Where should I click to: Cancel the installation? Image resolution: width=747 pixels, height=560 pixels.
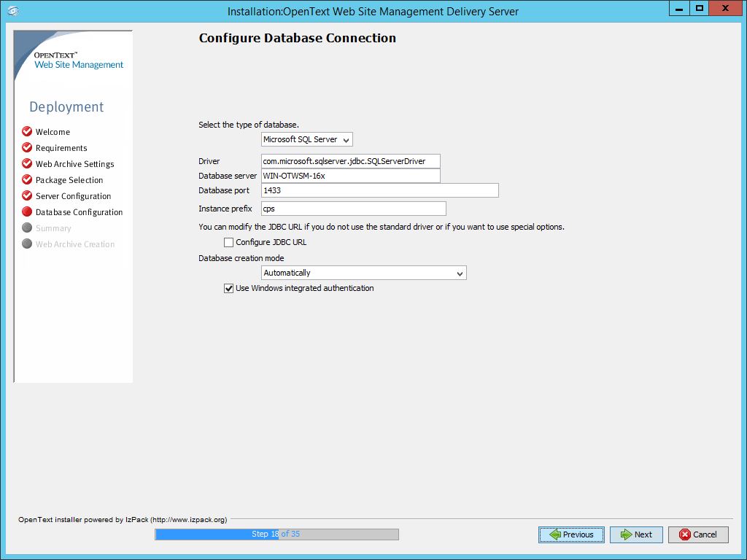tap(698, 534)
